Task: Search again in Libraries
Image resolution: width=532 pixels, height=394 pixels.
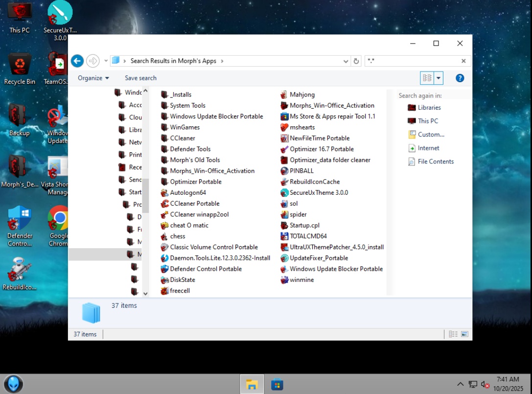Action: click(x=429, y=108)
